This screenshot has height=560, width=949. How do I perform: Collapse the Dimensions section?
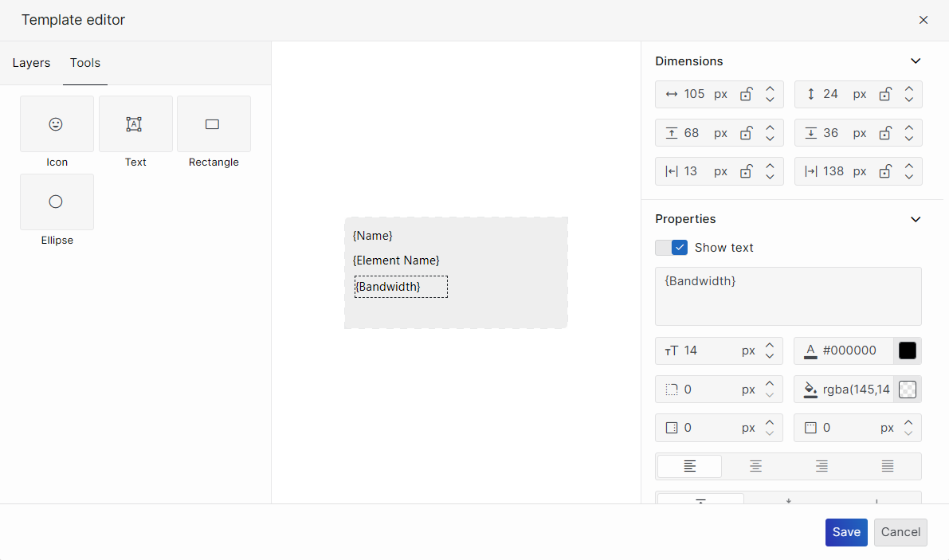[x=916, y=61]
